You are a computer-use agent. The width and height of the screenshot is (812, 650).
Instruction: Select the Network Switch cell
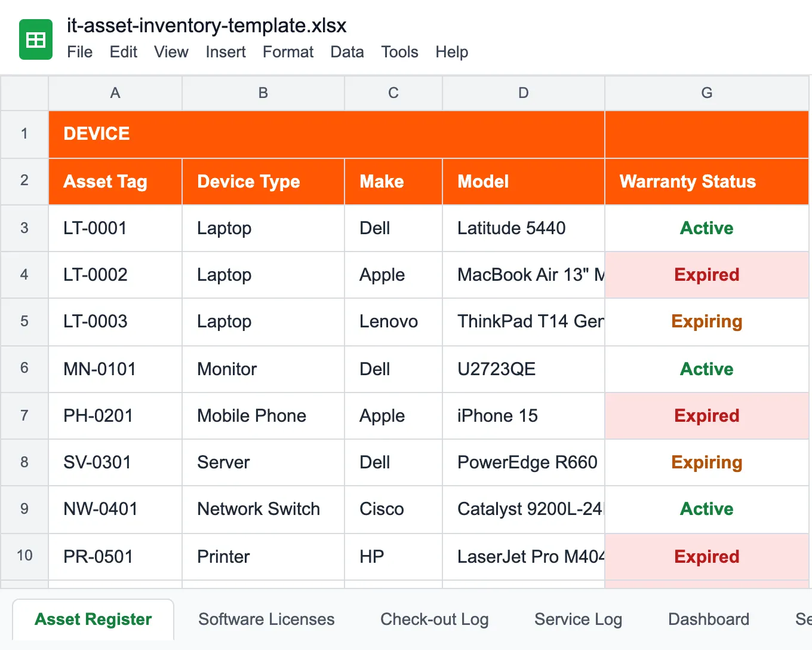(x=263, y=509)
